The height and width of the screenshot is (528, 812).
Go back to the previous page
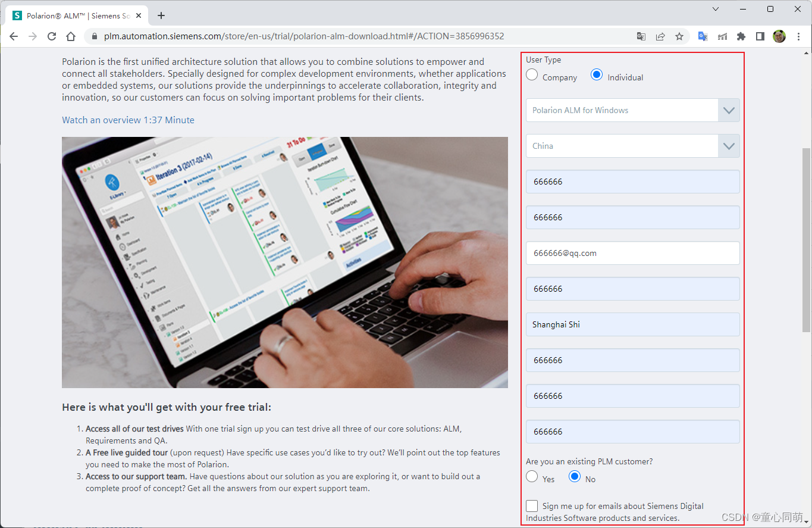[x=14, y=36]
